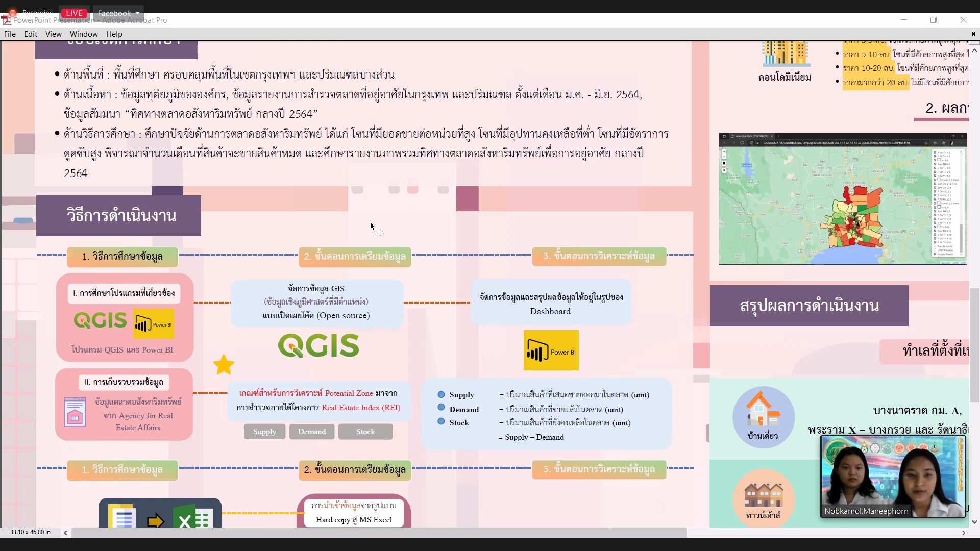The image size is (980, 551).
Task: Click the yellow hard-copy document icon
Action: tap(121, 516)
